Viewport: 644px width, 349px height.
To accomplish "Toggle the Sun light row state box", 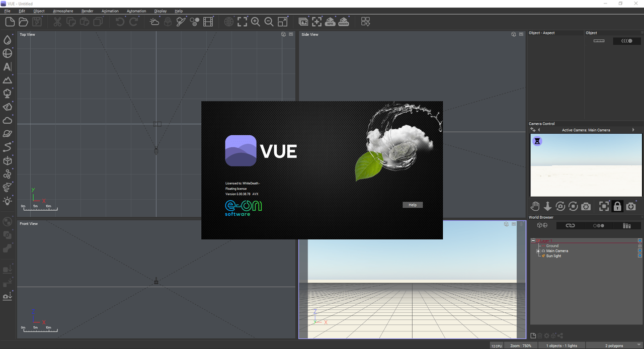I will [640, 255].
